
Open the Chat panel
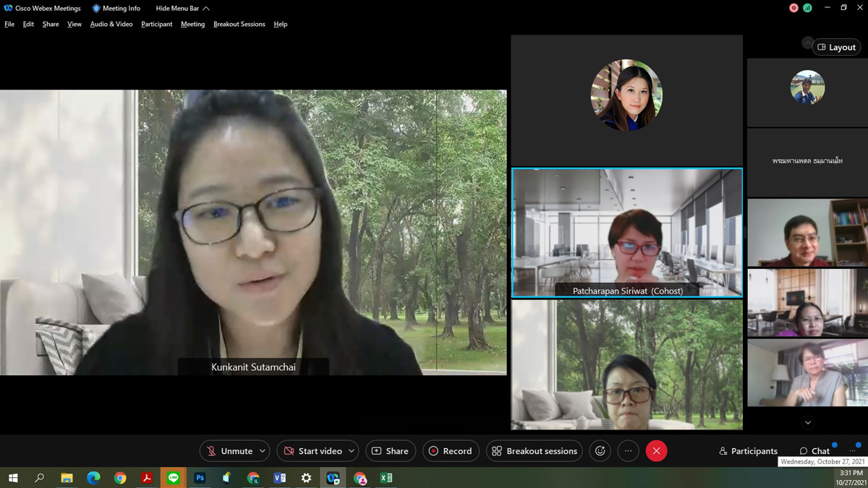(814, 451)
